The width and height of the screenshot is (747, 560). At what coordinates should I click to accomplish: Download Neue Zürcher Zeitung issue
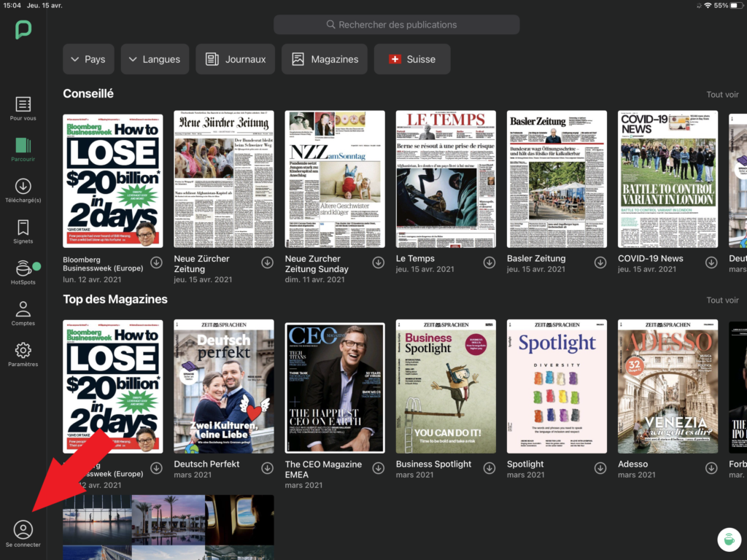point(267,262)
